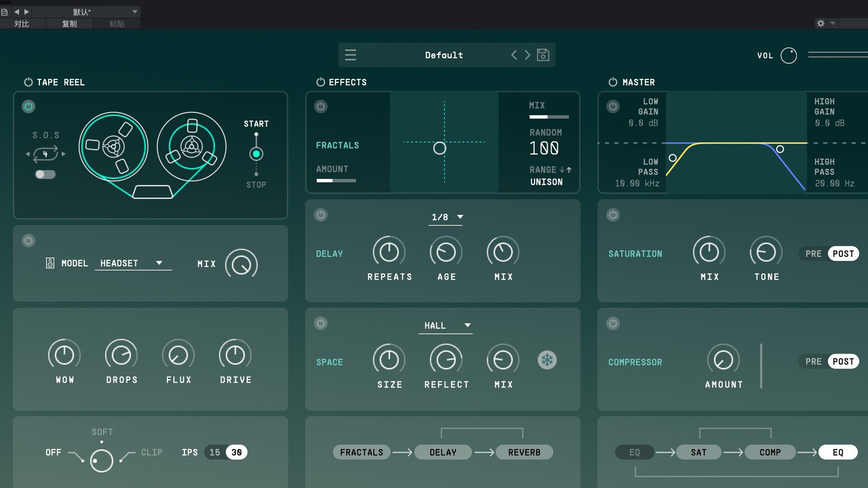Screen dimensions: 868x488
Task: Toggle the Delay module power button
Action: click(x=321, y=215)
